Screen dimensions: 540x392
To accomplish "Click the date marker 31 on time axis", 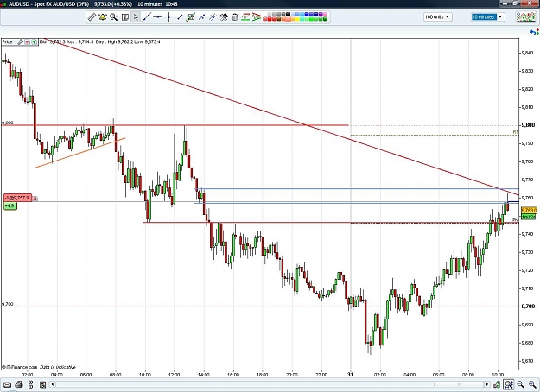I will pyautogui.click(x=350, y=375).
